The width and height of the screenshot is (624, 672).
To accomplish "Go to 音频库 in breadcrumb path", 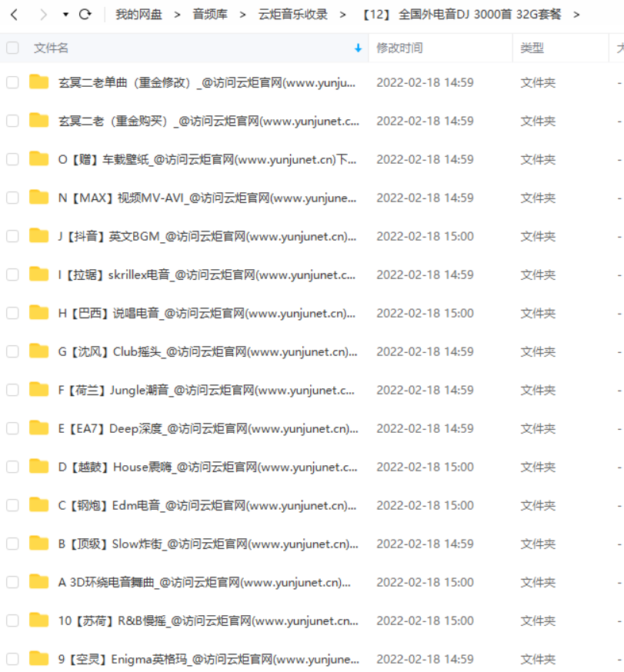I will coord(210,15).
